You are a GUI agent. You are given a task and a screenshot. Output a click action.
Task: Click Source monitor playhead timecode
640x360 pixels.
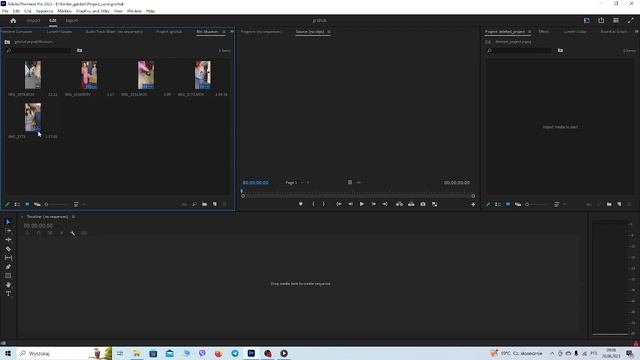pyautogui.click(x=256, y=182)
